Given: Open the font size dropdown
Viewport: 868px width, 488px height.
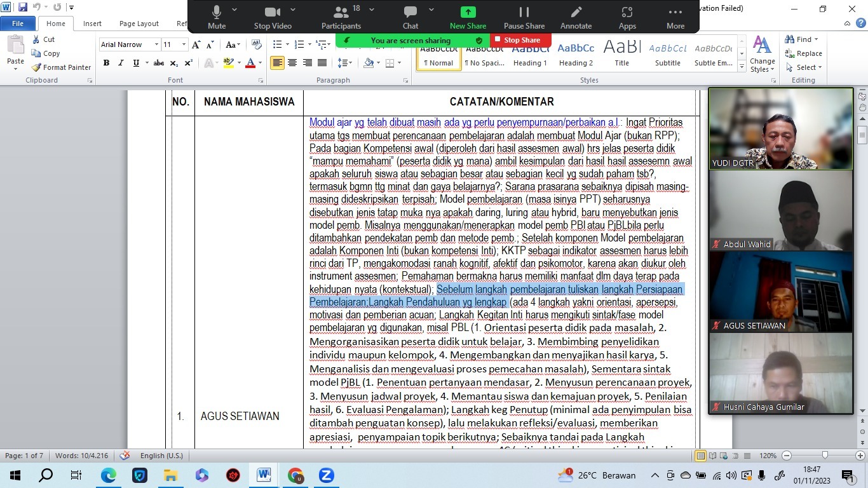Looking at the screenshot, I should pos(184,44).
